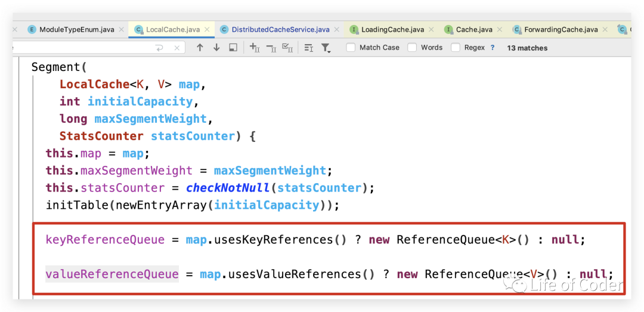644x312 pixels.
Task: Close the LocalCache.java tab
Action: tap(207, 30)
